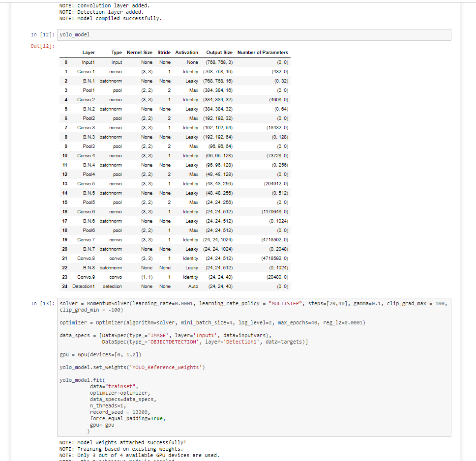This screenshot has height=461, width=476.
Task: Click the Kernel Size column header
Action: [x=140, y=53]
